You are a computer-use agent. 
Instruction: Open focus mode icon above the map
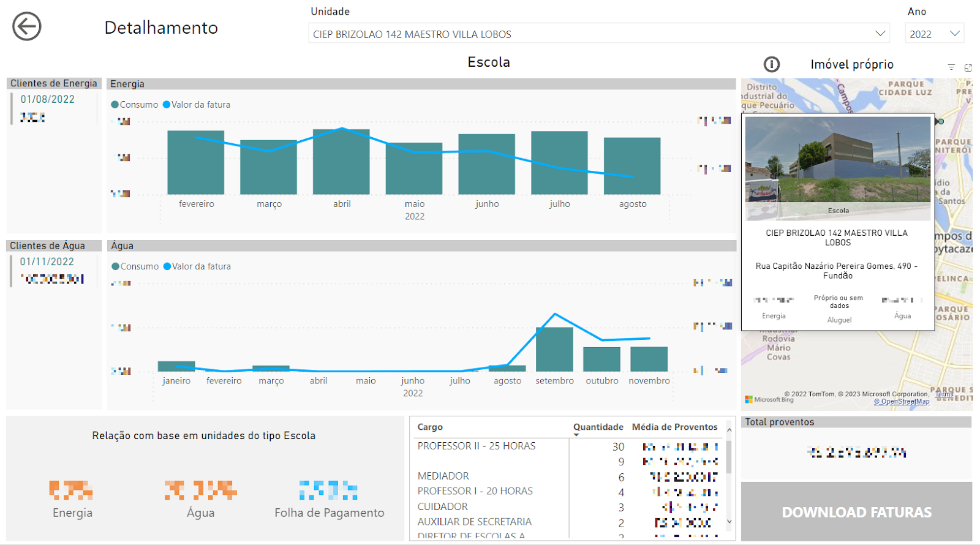tap(968, 67)
